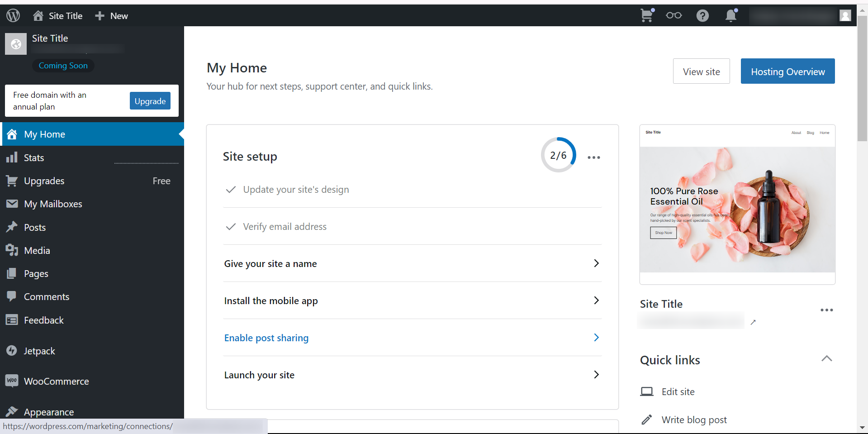This screenshot has width=868, height=434.
Task: Click the Upgrade button
Action: [x=150, y=101]
